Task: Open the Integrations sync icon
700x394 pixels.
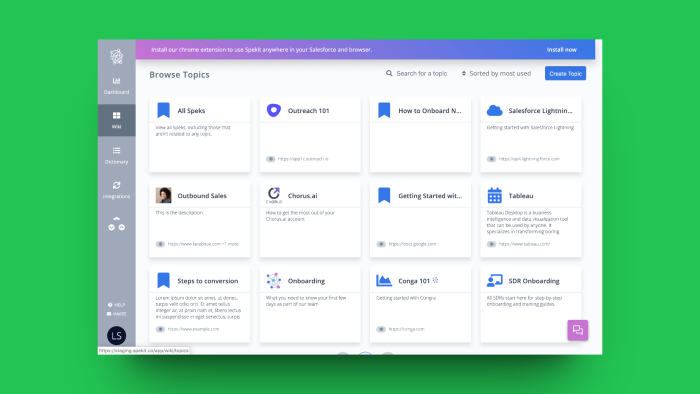Action: point(117,185)
